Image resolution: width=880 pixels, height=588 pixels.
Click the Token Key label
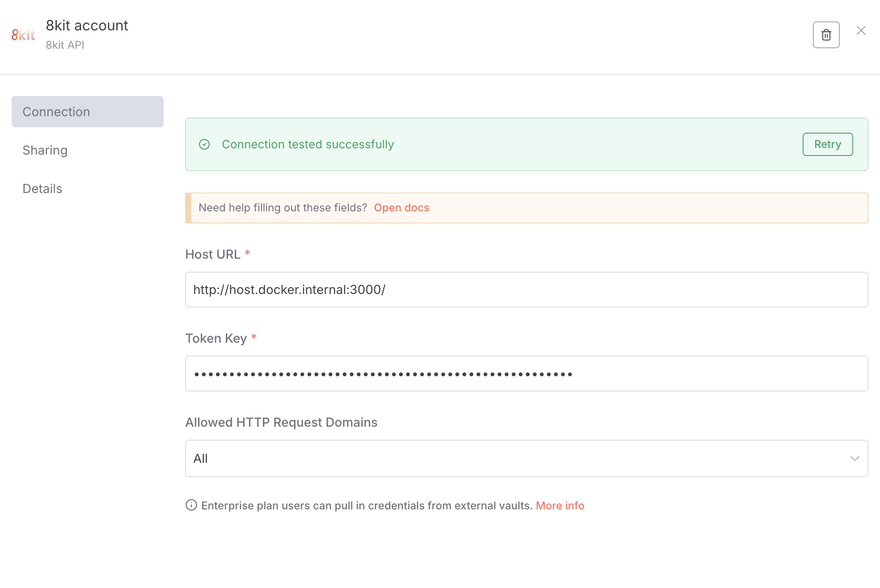(216, 338)
